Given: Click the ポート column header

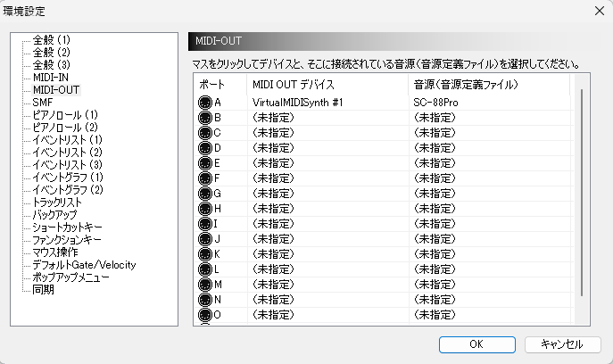Looking at the screenshot, I should (220, 85).
